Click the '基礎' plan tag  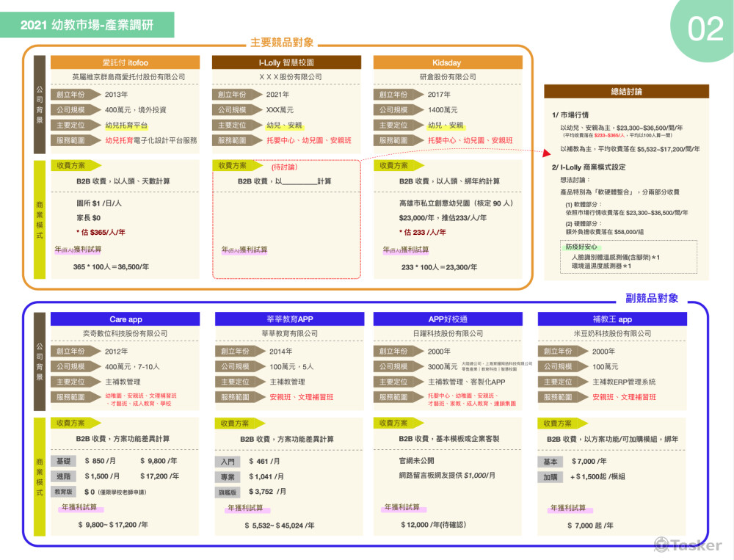[x=63, y=461]
